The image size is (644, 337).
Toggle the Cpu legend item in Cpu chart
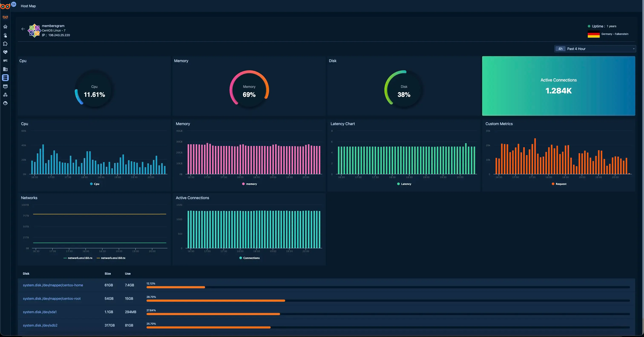95,184
